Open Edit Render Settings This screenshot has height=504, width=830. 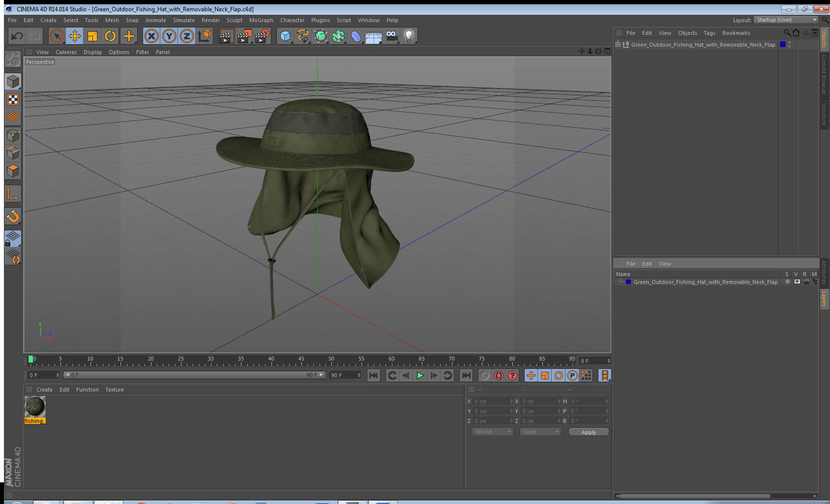click(263, 36)
